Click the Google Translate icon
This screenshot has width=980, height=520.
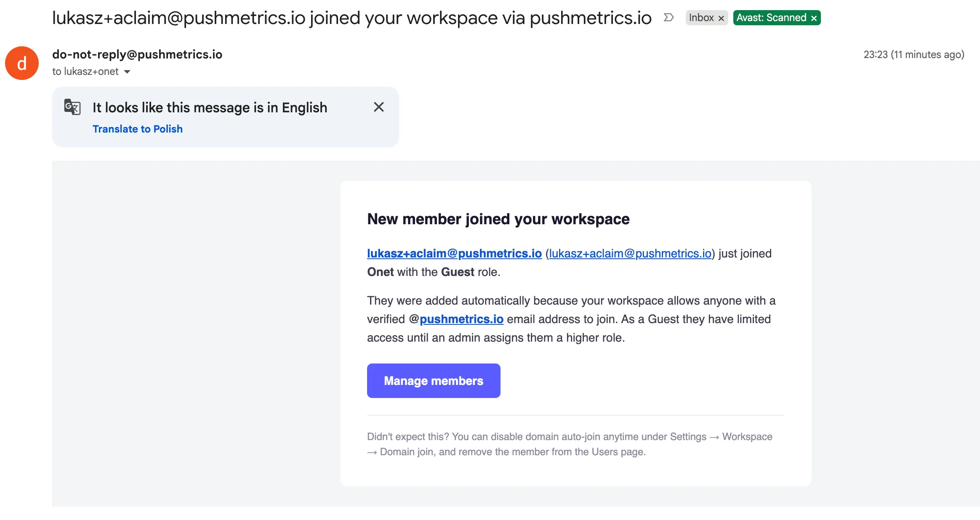pyautogui.click(x=72, y=107)
